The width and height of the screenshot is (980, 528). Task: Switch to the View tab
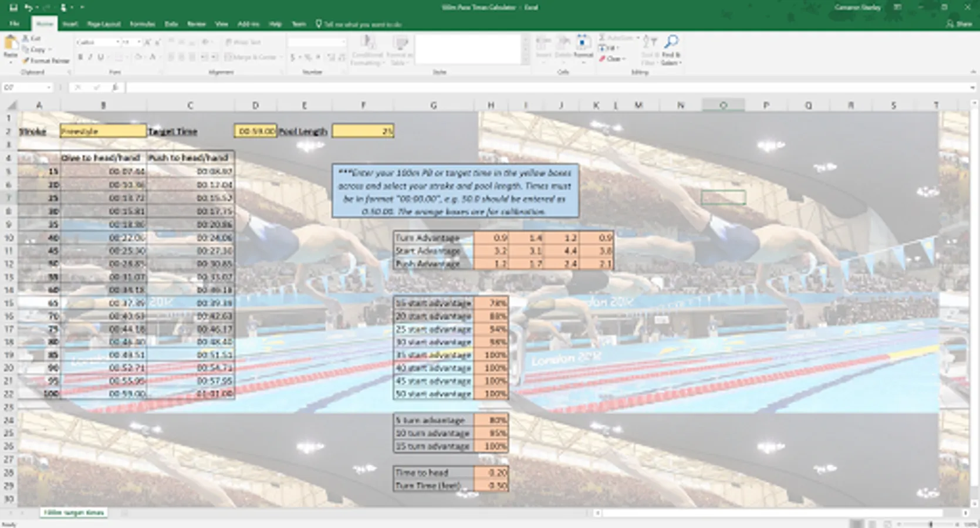[x=222, y=24]
